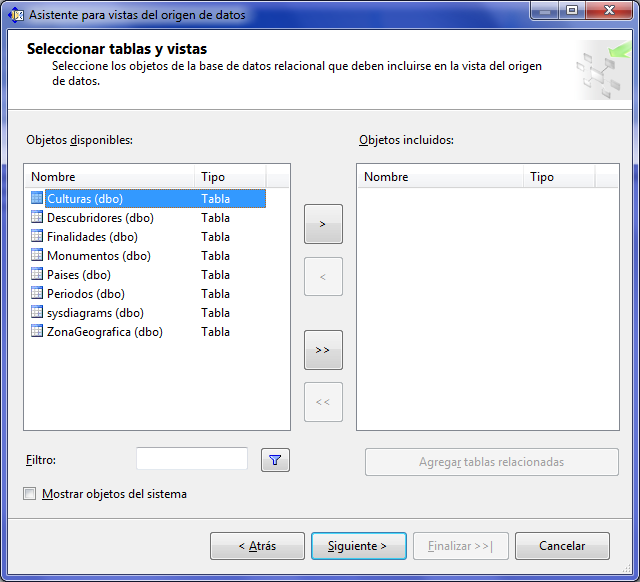Screen dimensions: 640x582
Task: Continue with the Siguiente button
Action: [x=359, y=546]
